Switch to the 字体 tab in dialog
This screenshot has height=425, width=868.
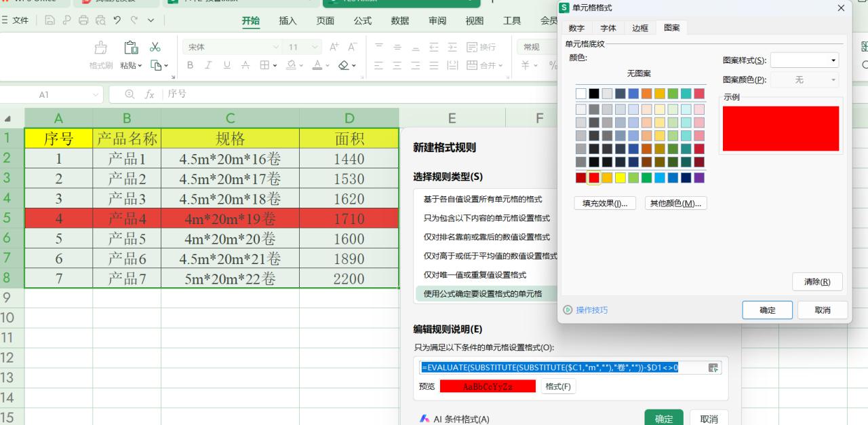coord(608,28)
